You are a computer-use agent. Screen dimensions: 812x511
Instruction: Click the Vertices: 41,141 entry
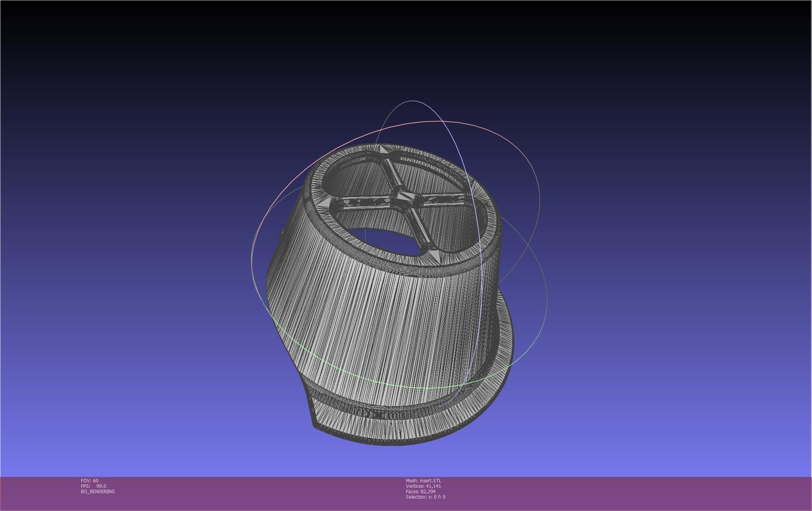pos(423,486)
